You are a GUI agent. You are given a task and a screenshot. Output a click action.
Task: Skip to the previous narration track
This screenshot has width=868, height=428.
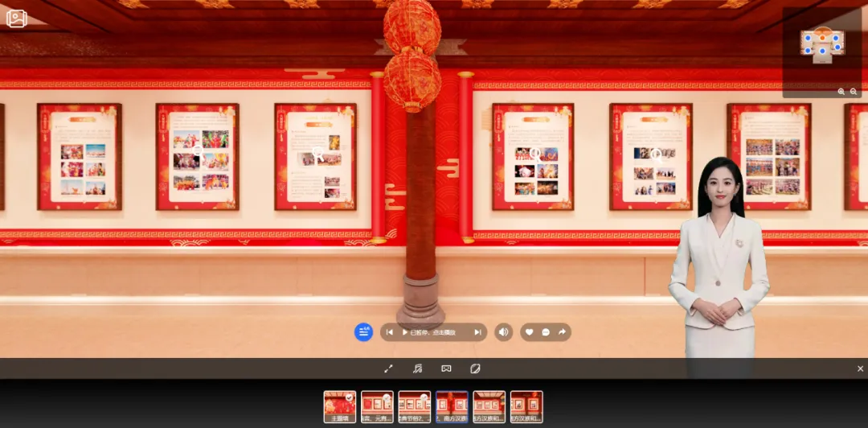point(389,332)
